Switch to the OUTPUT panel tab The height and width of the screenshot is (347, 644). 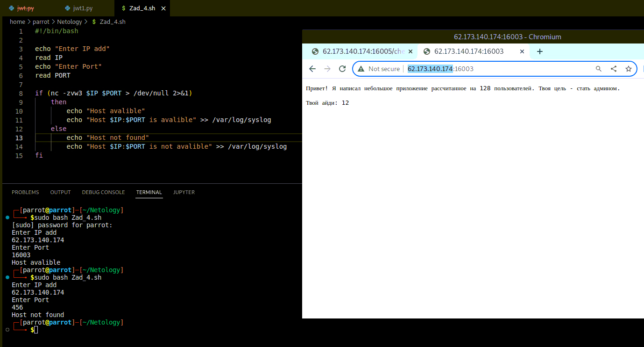click(60, 192)
